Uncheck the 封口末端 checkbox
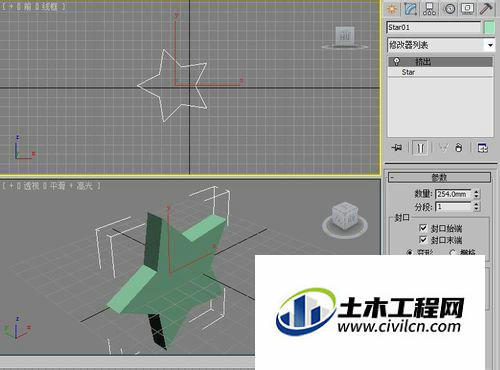This screenshot has width=500, height=370. (x=423, y=240)
